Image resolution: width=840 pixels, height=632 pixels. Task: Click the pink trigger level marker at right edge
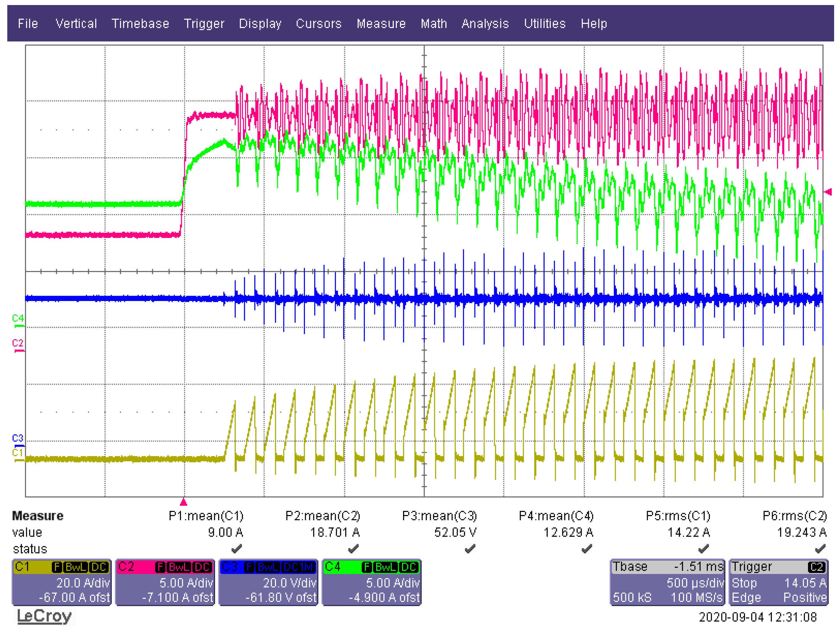828,192
